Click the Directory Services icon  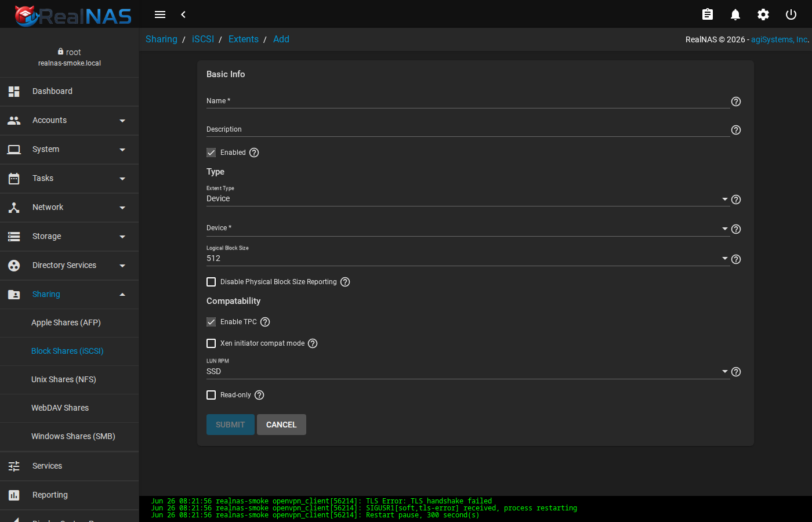point(14,266)
